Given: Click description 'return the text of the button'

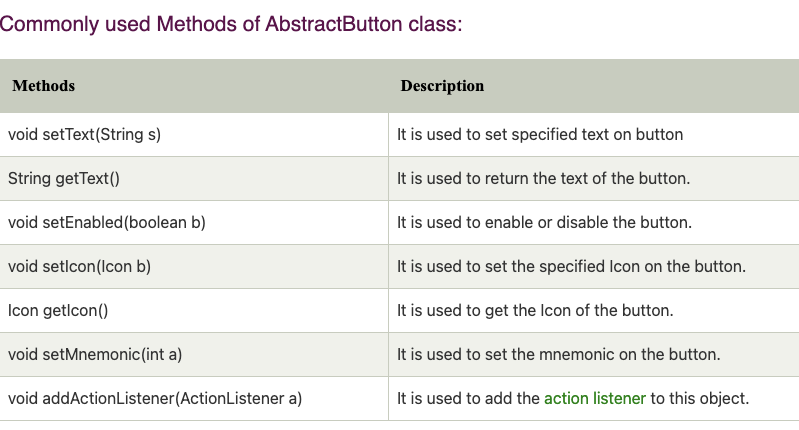Looking at the screenshot, I should (x=544, y=178).
